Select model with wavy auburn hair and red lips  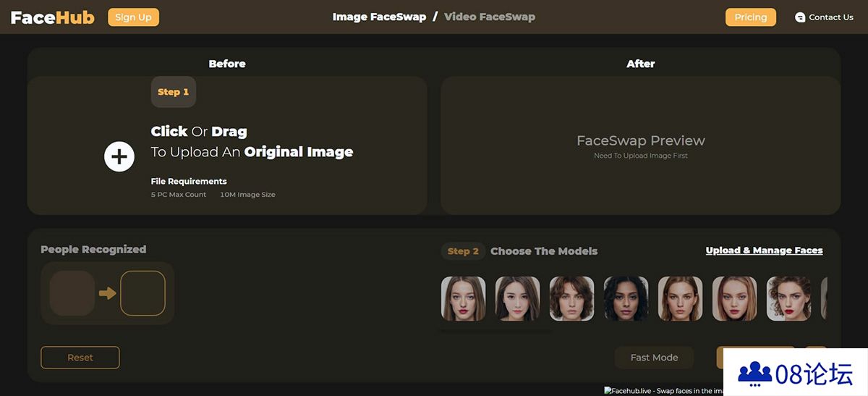[789, 298]
